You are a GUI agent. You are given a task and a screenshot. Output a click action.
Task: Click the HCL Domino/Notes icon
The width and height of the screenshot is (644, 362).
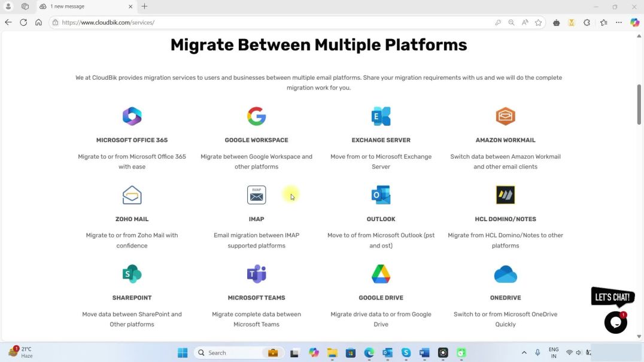pos(505,195)
